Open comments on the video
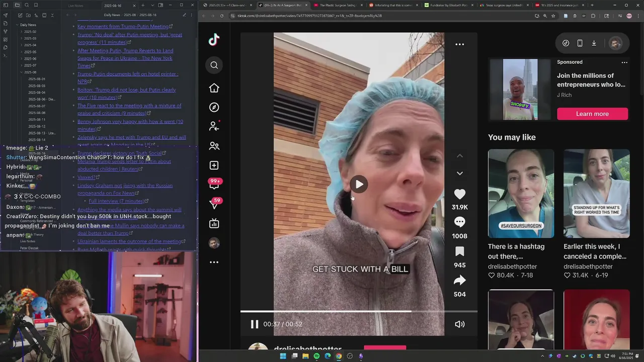The height and width of the screenshot is (362, 644). [x=459, y=222]
